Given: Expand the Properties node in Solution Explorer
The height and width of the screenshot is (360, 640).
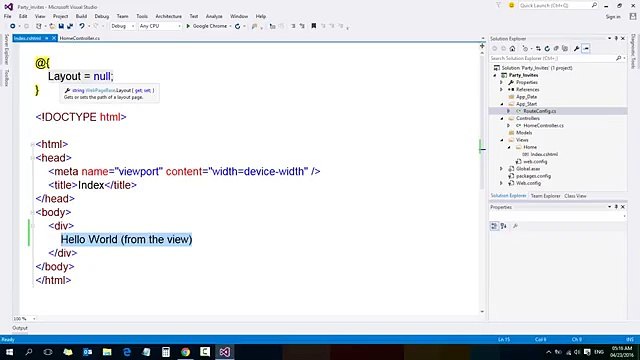Looking at the screenshot, I should [502, 82].
